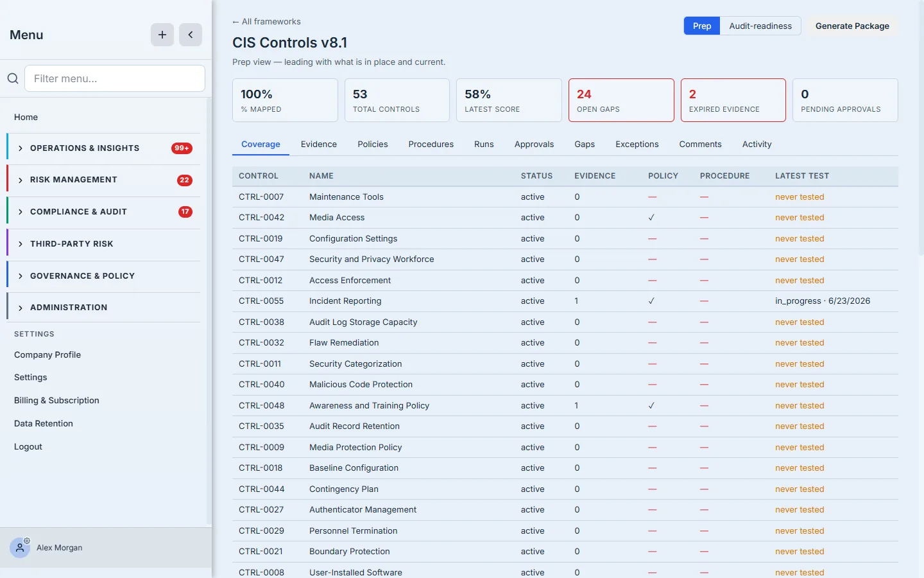Click Logout
924x578 pixels.
click(x=28, y=447)
